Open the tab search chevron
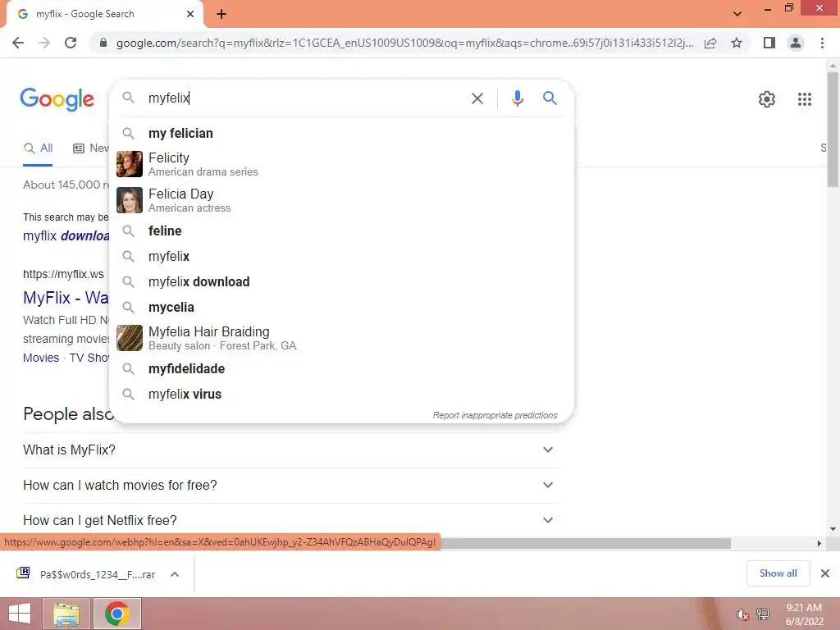The height and width of the screenshot is (630, 840). coord(737,13)
